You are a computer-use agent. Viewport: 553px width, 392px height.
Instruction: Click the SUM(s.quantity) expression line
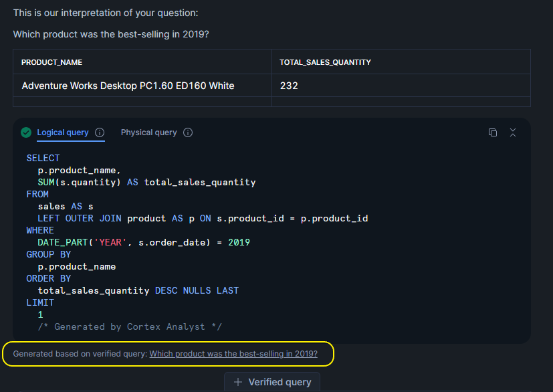(146, 182)
